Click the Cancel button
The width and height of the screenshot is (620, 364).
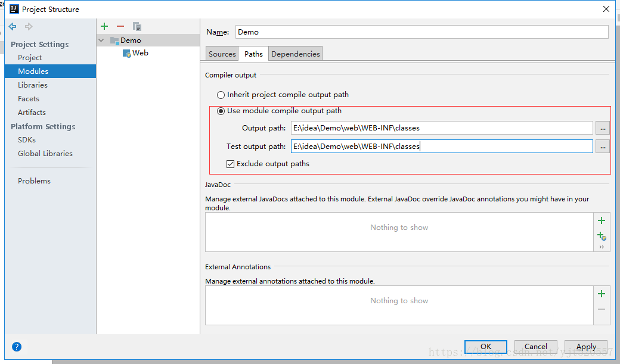coord(536,347)
